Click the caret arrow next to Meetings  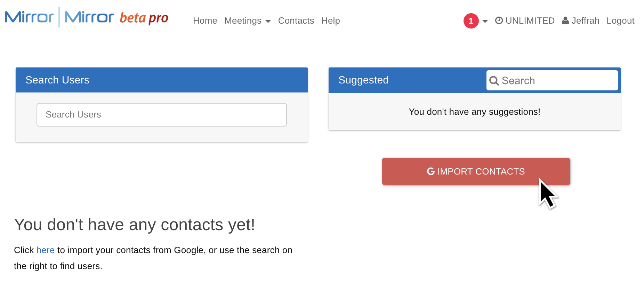(268, 22)
